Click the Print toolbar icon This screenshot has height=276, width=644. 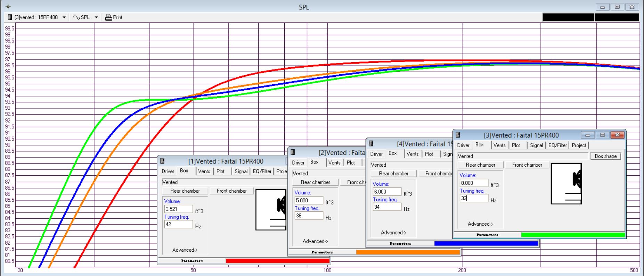(x=109, y=17)
